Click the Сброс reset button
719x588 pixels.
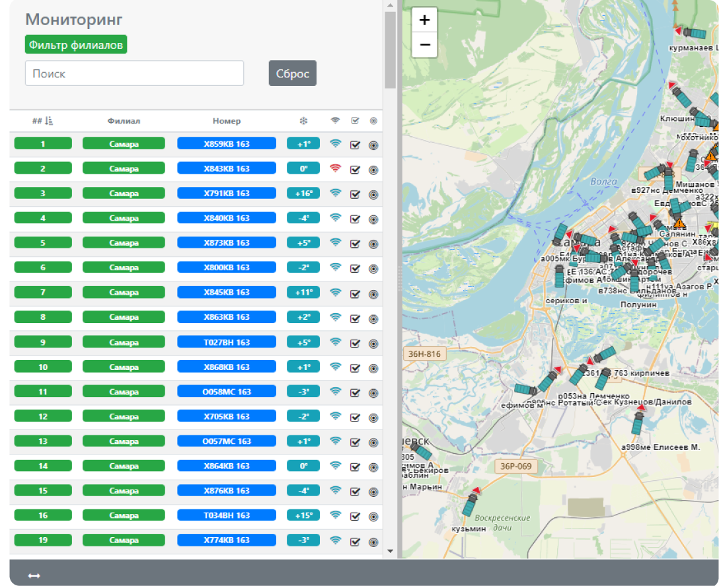click(293, 73)
